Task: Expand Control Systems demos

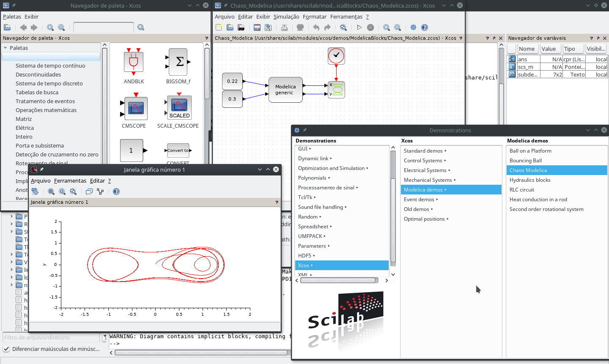Action: click(425, 161)
